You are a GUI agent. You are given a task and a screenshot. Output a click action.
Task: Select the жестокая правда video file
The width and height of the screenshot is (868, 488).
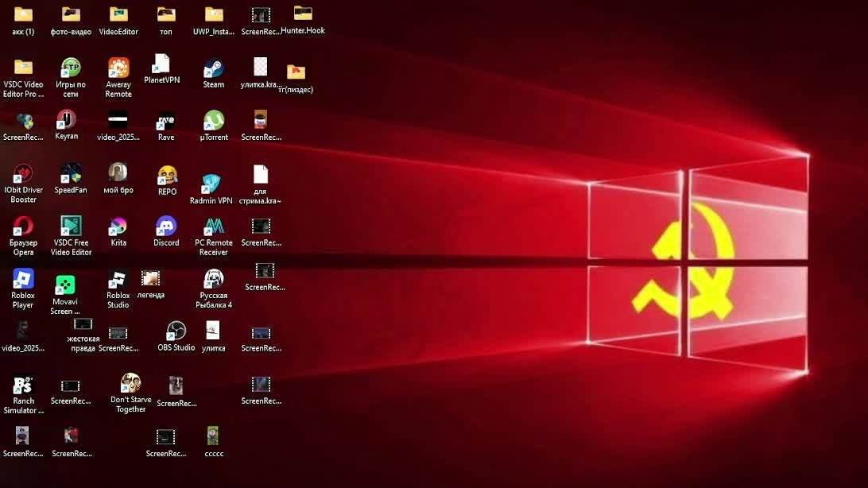83,324
